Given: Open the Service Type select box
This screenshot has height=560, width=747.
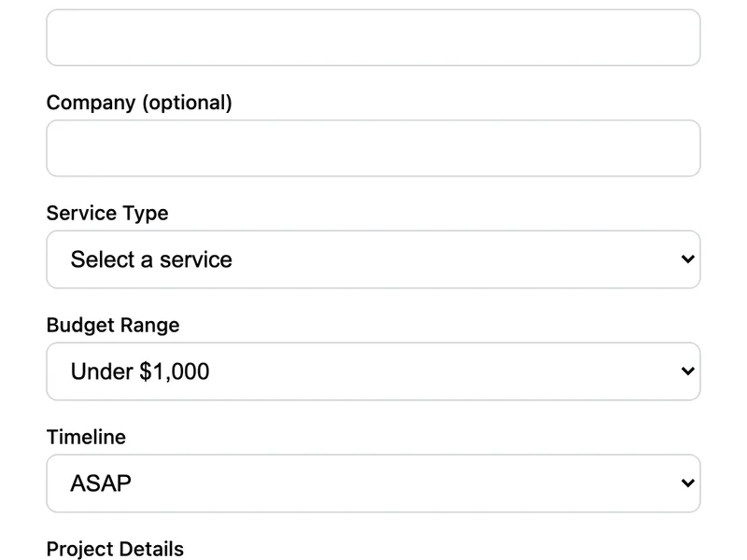Looking at the screenshot, I should (x=373, y=259).
